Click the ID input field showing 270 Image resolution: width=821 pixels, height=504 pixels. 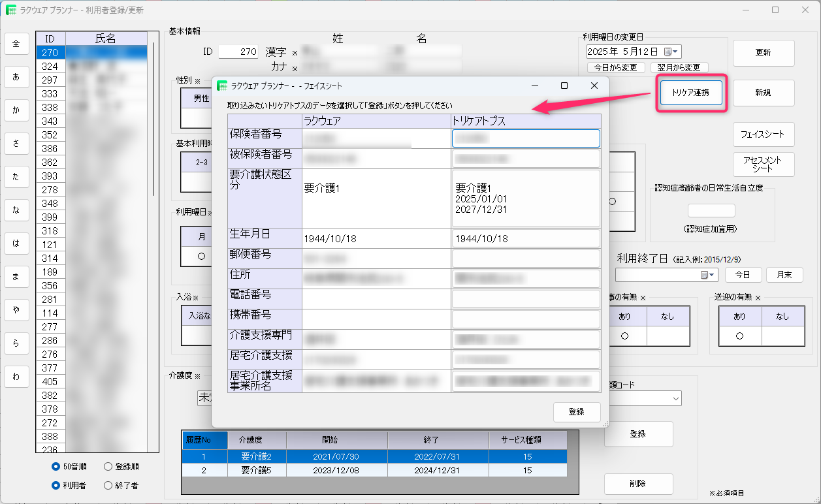[x=238, y=52]
